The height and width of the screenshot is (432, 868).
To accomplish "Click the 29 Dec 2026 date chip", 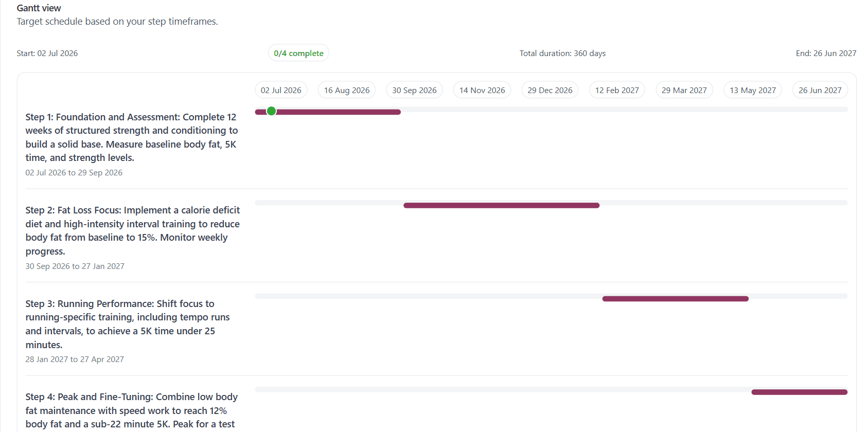I will pyautogui.click(x=550, y=90).
